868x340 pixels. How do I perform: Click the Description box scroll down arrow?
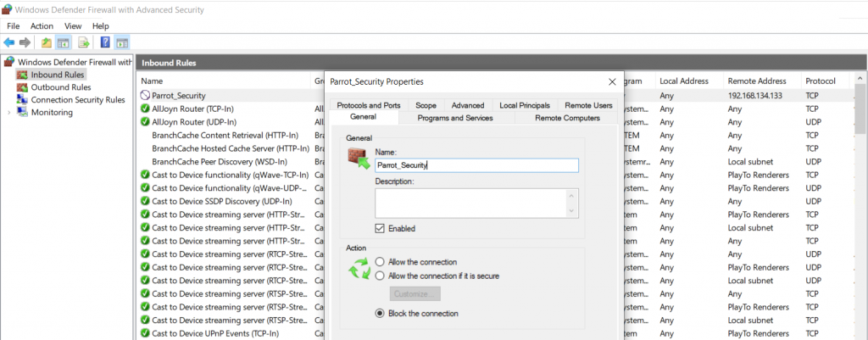pyautogui.click(x=572, y=211)
